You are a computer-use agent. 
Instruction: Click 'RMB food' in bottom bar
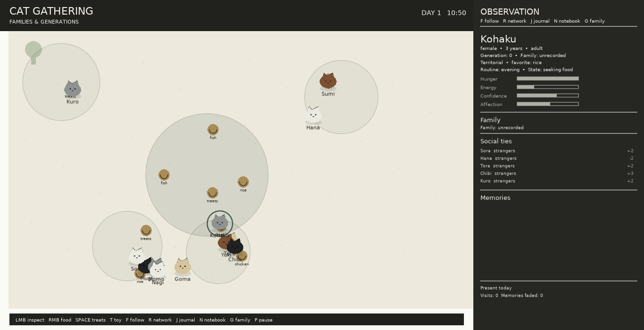60,320
